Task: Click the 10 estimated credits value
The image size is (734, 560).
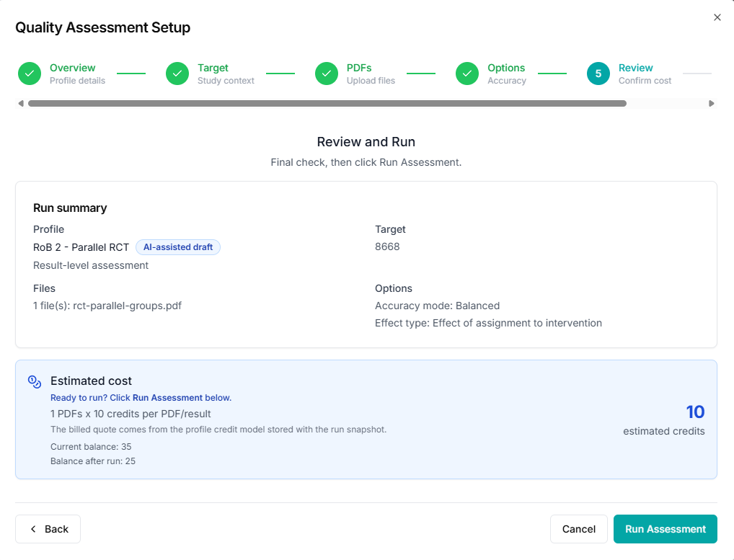Action: (695, 412)
